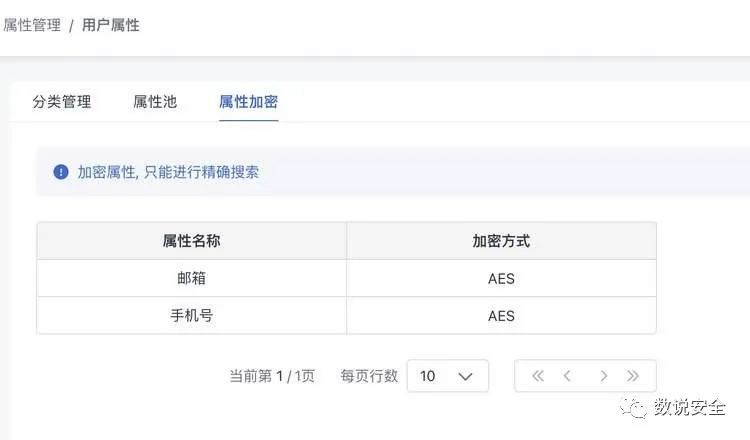
Task: Open the rows-per-page dropdown showing 10
Action: click(448, 376)
